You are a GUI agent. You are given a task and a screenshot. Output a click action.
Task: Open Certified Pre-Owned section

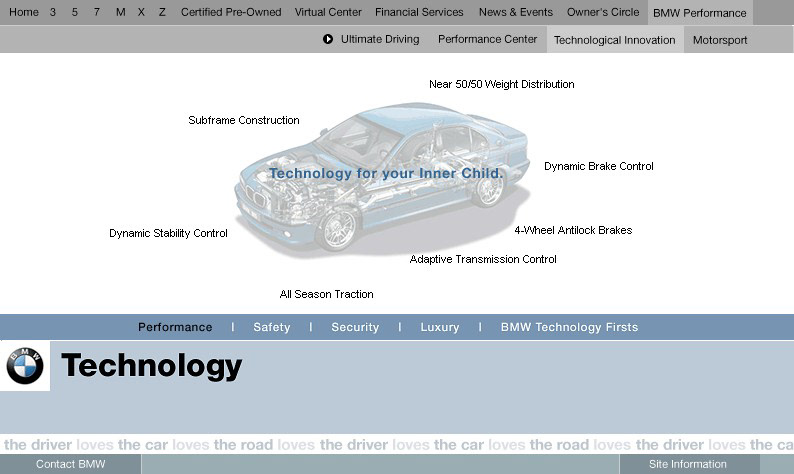[231, 12]
